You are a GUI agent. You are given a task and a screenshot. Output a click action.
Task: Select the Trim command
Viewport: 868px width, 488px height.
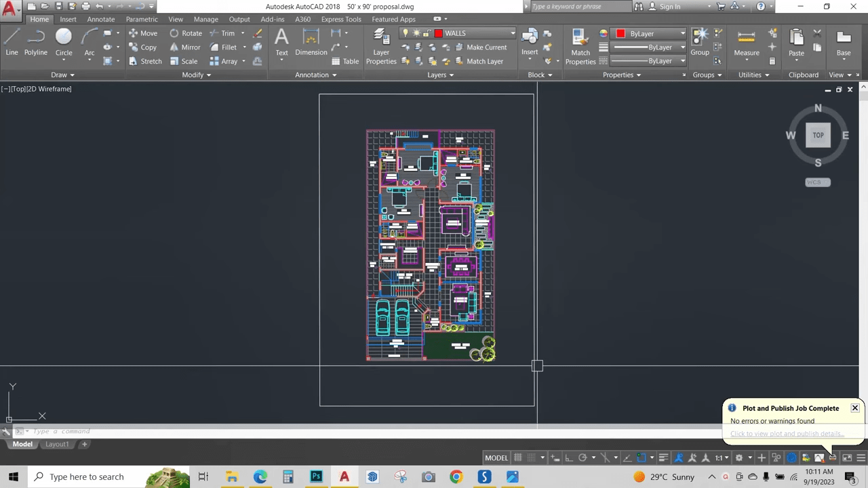point(228,33)
